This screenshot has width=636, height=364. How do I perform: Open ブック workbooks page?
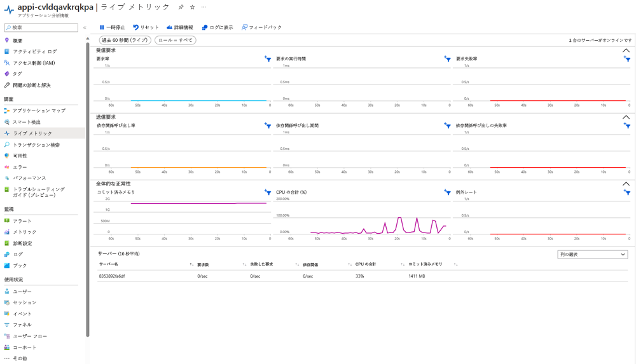[x=20, y=266]
